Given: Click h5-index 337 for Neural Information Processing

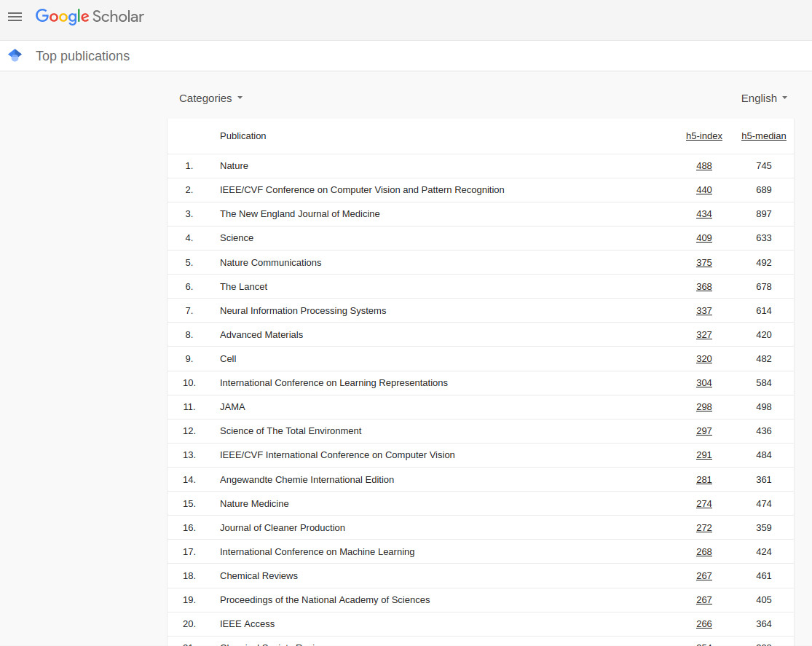Looking at the screenshot, I should (x=703, y=311).
